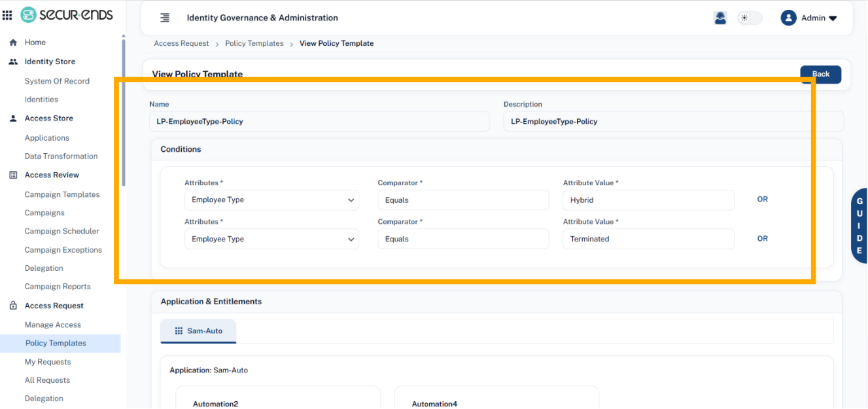Open Applications under Access Store
This screenshot has width=868, height=409.
[x=46, y=138]
